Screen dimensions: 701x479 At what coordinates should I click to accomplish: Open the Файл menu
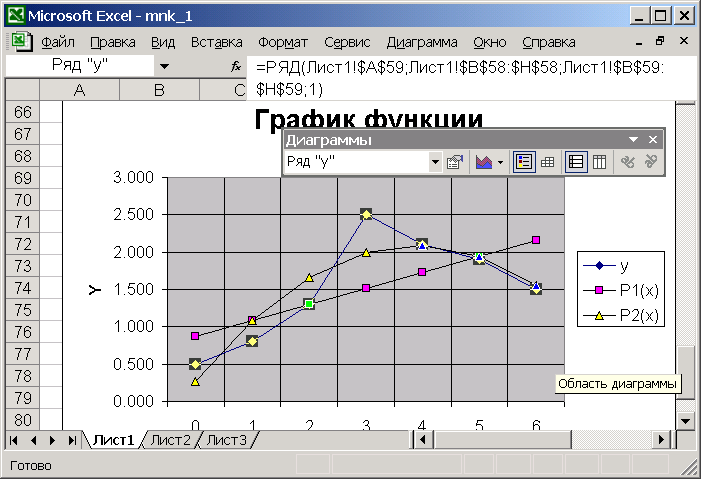coord(58,42)
